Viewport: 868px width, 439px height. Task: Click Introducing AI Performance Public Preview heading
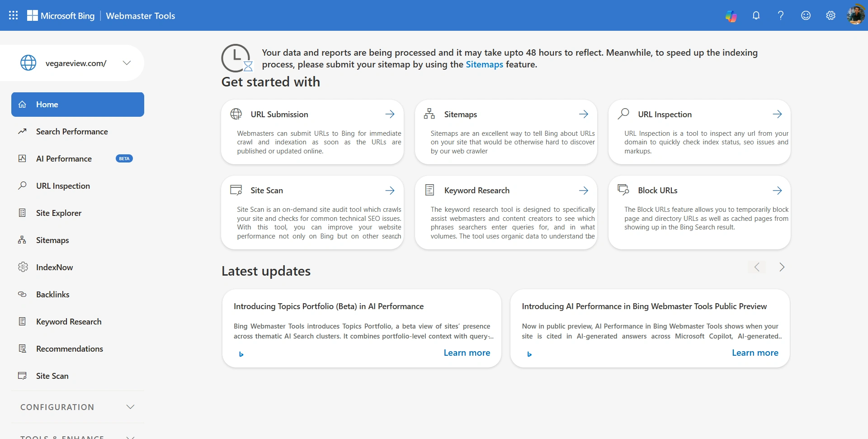pos(644,306)
